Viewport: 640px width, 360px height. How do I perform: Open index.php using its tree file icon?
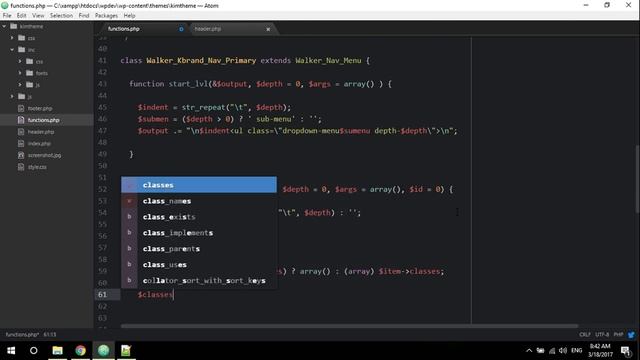21,144
